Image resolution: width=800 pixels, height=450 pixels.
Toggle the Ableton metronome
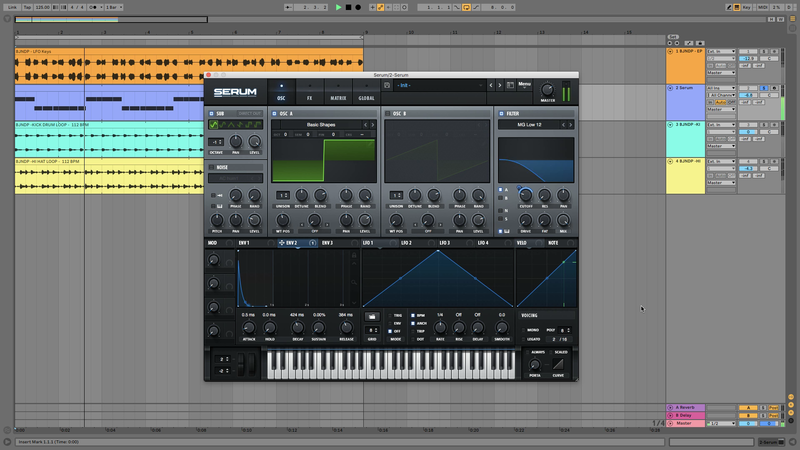point(93,7)
